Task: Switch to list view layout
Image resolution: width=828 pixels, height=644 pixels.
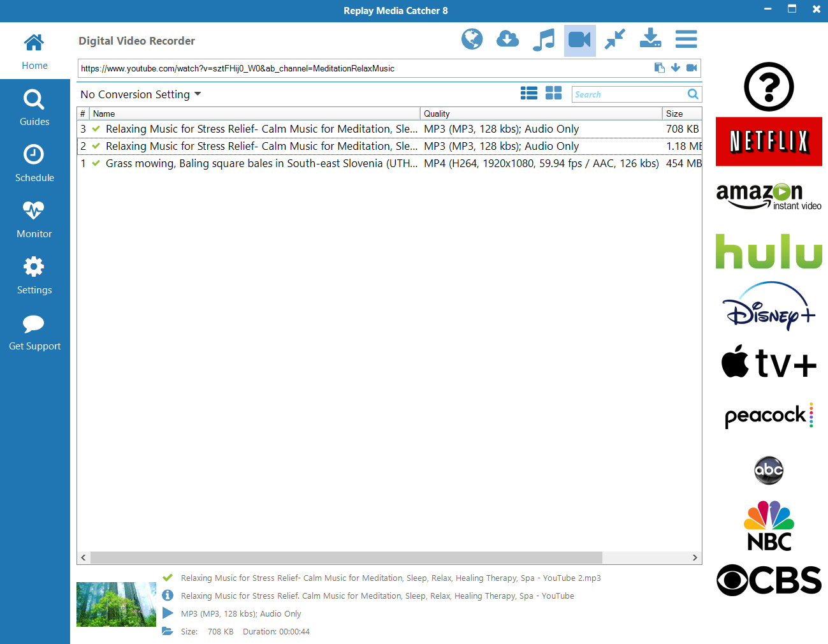Action: pyautogui.click(x=529, y=94)
